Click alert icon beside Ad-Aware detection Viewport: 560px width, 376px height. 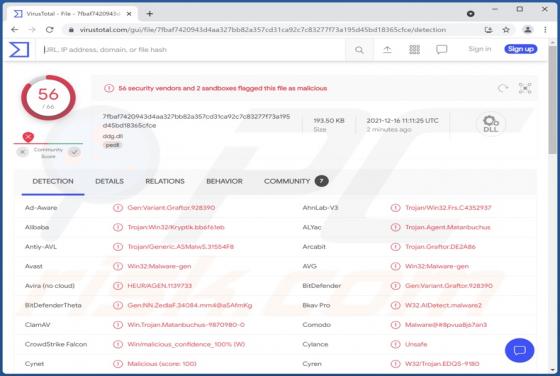(118, 208)
